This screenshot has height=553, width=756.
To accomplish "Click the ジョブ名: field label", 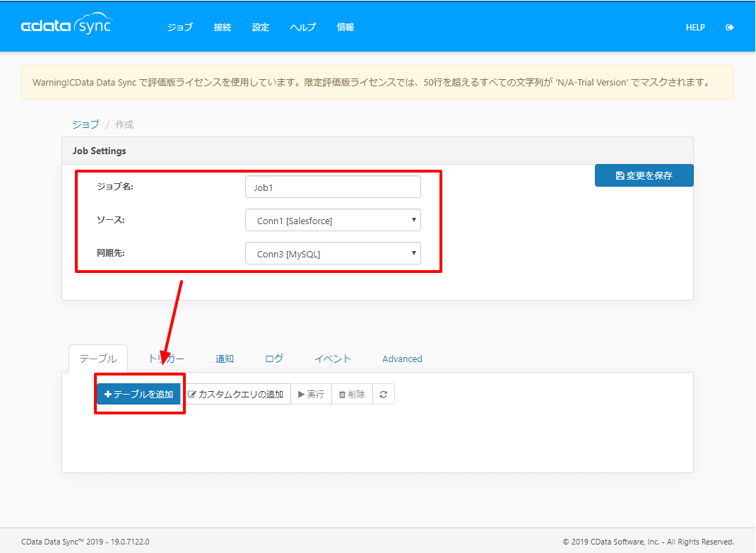I will pos(114,186).
